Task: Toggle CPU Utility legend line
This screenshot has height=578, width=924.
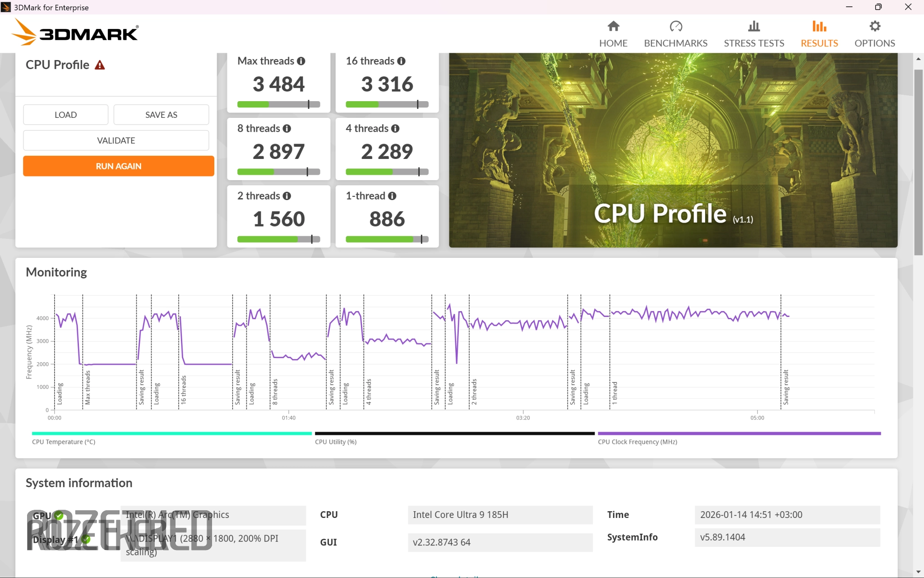Action: 454,433
